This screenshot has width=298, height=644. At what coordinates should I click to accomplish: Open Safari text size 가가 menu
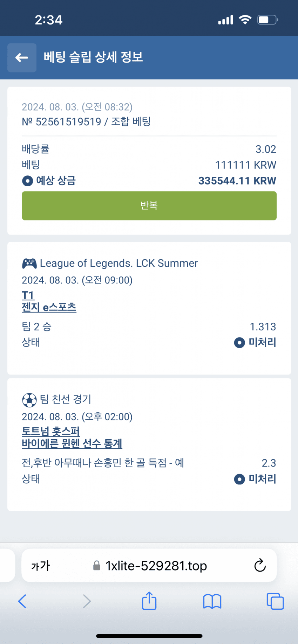pyautogui.click(x=41, y=566)
